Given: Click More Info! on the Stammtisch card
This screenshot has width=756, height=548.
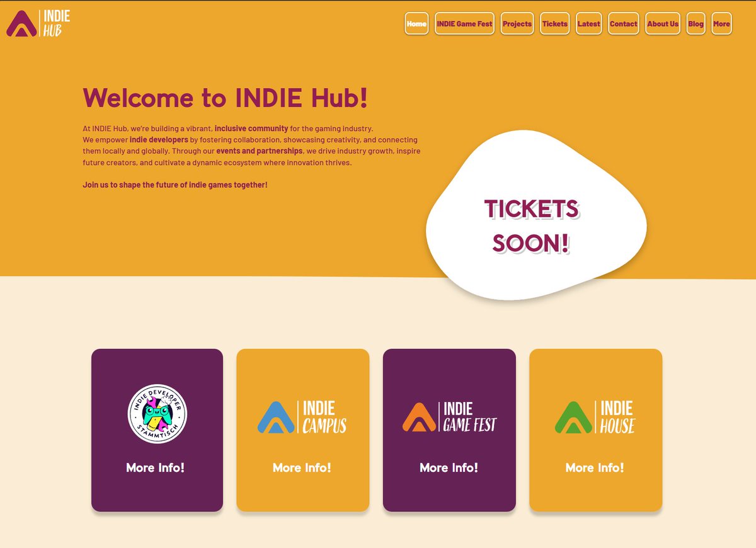Looking at the screenshot, I should (156, 467).
